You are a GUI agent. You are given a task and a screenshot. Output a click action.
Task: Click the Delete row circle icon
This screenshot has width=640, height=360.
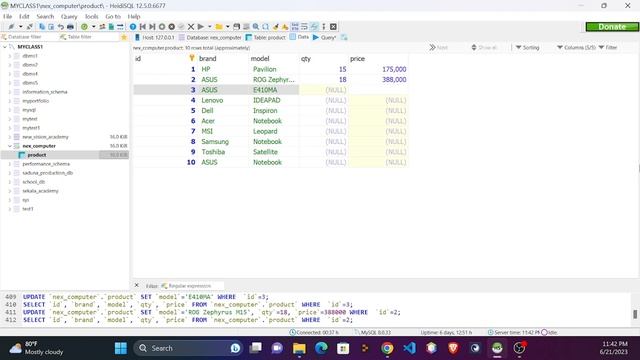click(171, 27)
